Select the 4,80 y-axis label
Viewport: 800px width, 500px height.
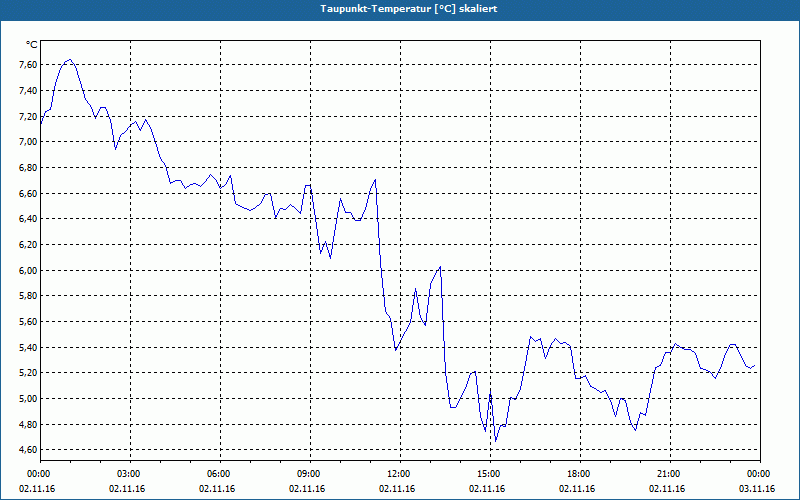click(x=28, y=424)
